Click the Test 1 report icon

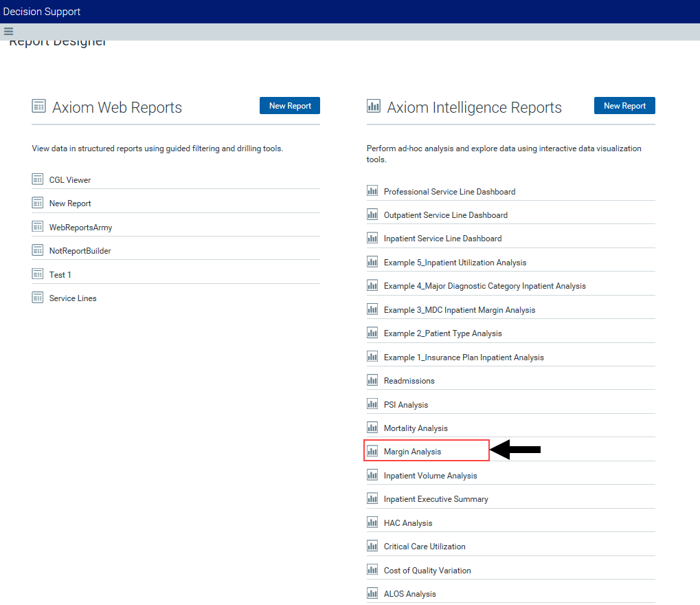click(x=38, y=274)
